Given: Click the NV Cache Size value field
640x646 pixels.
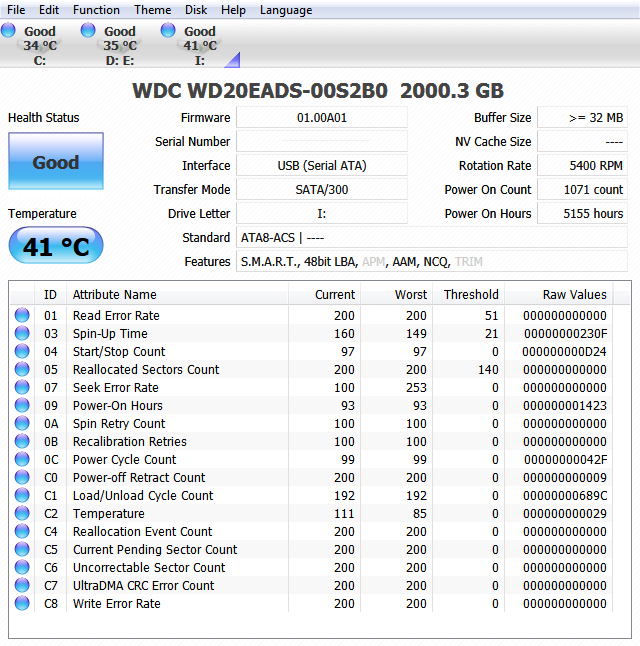Looking at the screenshot, I should [x=582, y=142].
